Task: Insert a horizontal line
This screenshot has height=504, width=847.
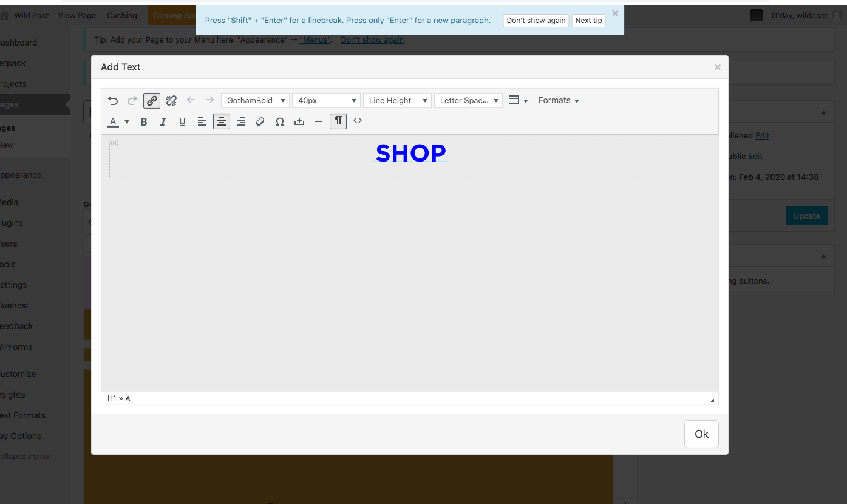Action: (319, 121)
